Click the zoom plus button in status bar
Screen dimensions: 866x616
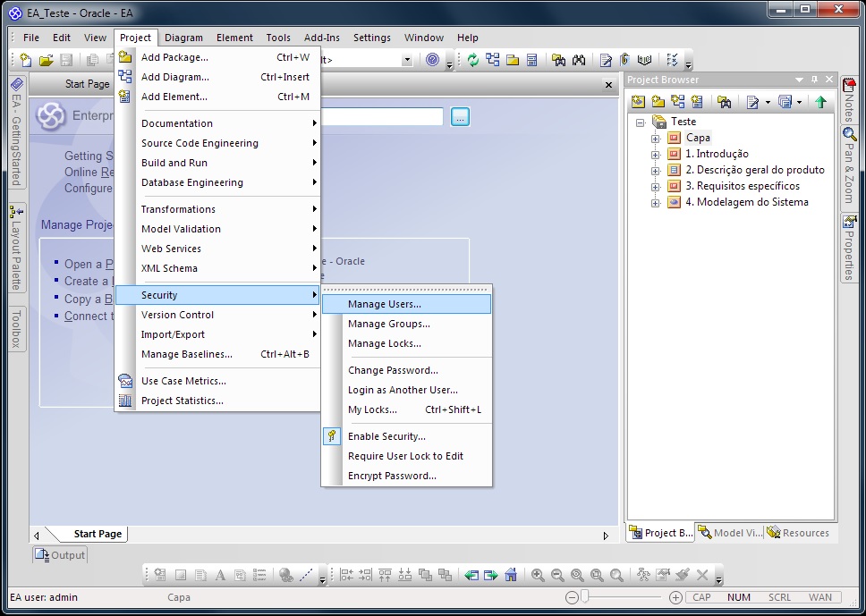click(675, 597)
